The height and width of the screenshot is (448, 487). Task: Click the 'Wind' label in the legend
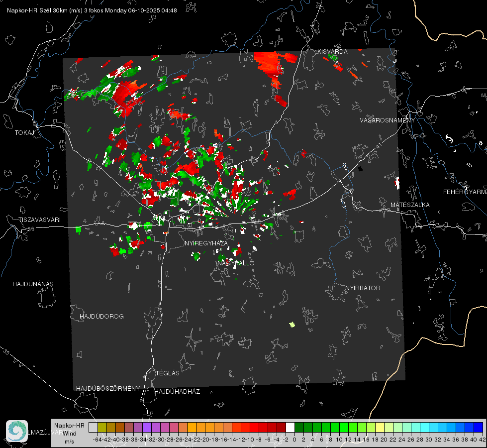click(70, 433)
